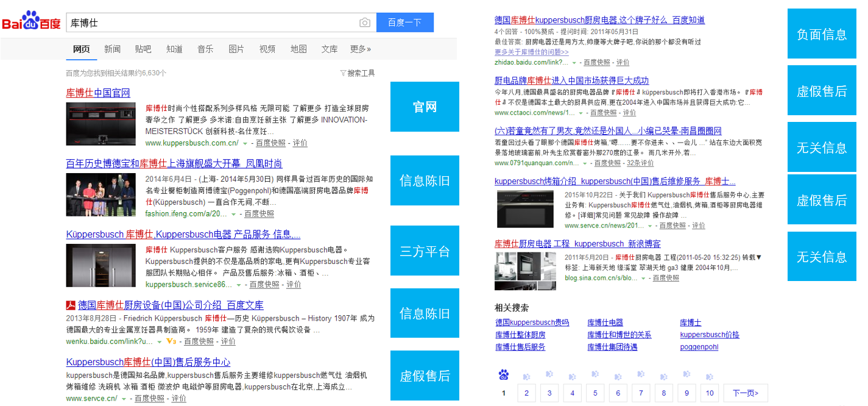Switch to the 地图 tab
Screen dimensions: 868x406
pos(298,49)
